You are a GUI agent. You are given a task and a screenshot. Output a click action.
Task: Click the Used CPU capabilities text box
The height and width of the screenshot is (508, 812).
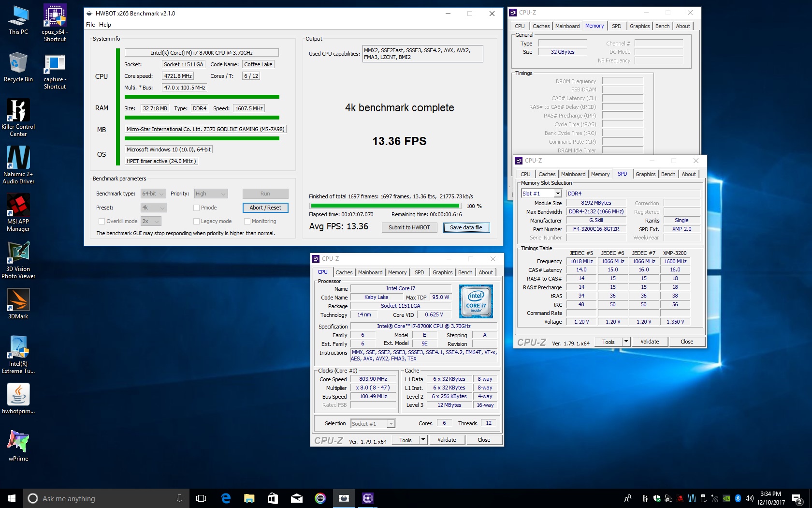point(423,54)
